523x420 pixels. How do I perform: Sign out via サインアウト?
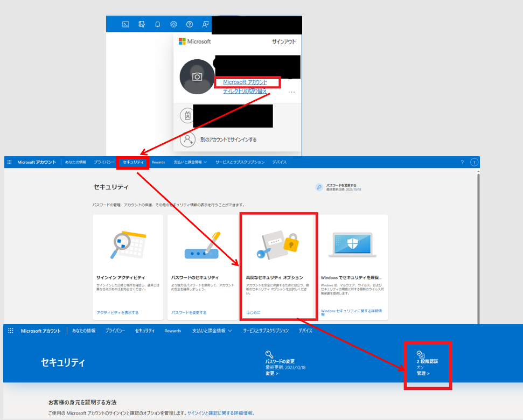click(284, 41)
